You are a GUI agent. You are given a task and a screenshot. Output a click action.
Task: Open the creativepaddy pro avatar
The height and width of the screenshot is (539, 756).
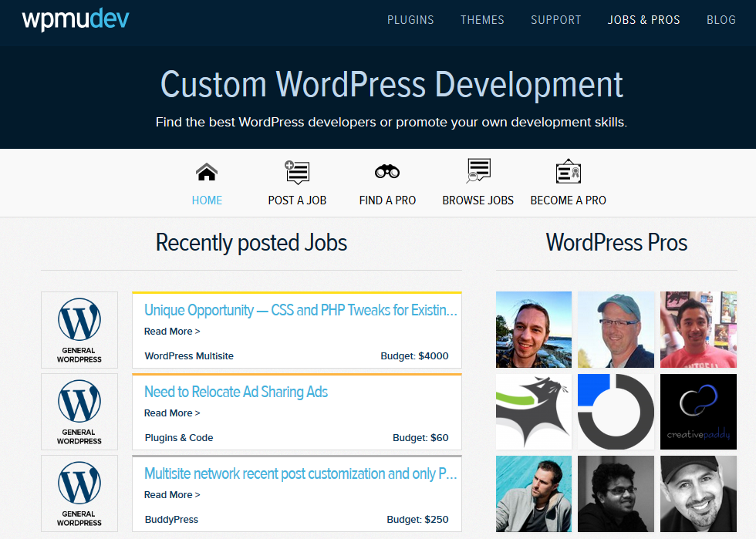click(698, 412)
